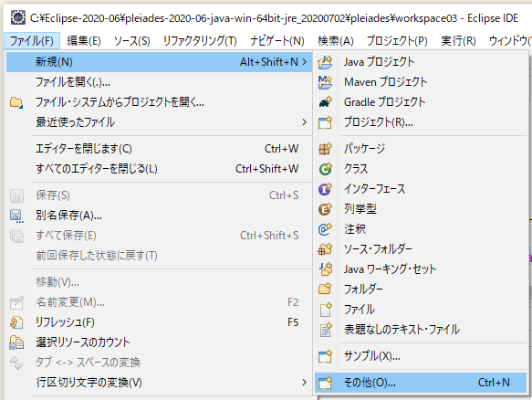Viewport: 532px width, 400px height.
Task: Click the Gradle プロジェクト elephant icon
Action: click(326, 102)
